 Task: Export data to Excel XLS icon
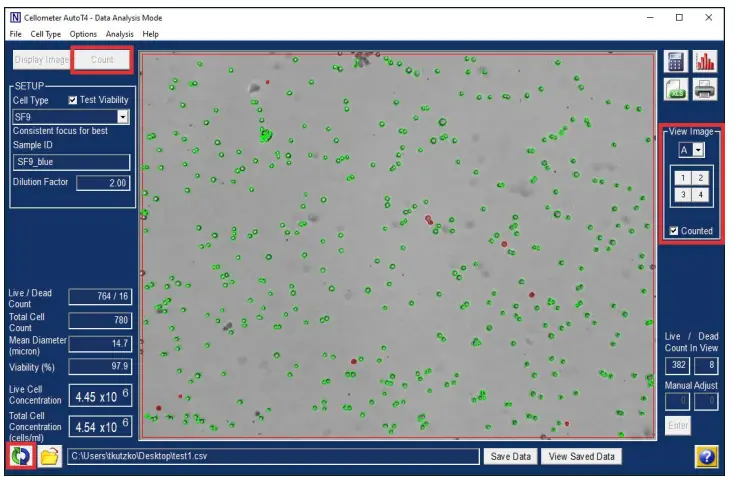click(675, 89)
